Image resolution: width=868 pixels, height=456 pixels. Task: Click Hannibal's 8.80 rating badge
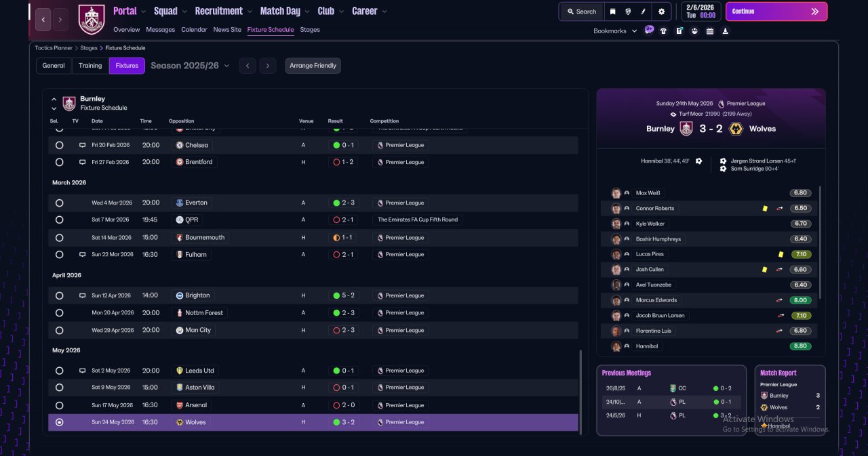click(x=800, y=346)
